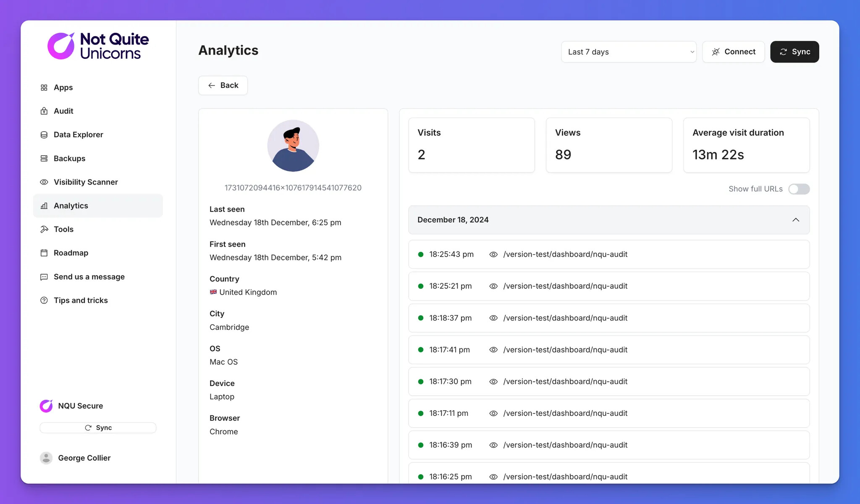Click the eye icon in the 18:25:21 pm row
The height and width of the screenshot is (504, 860).
493,286
